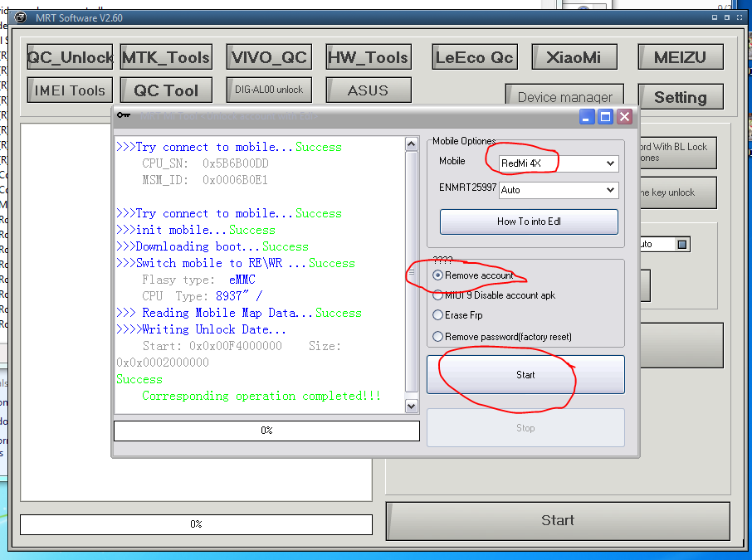Click the 'Corresponding operation completed!!!' log line
752x560 pixels.
(x=261, y=396)
